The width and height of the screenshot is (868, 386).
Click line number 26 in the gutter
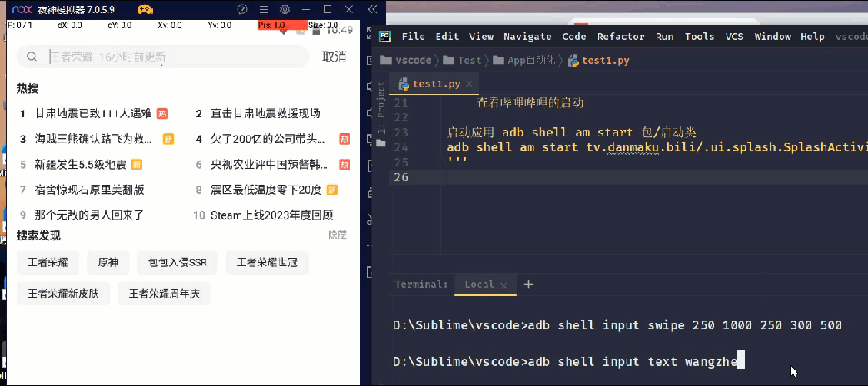401,177
